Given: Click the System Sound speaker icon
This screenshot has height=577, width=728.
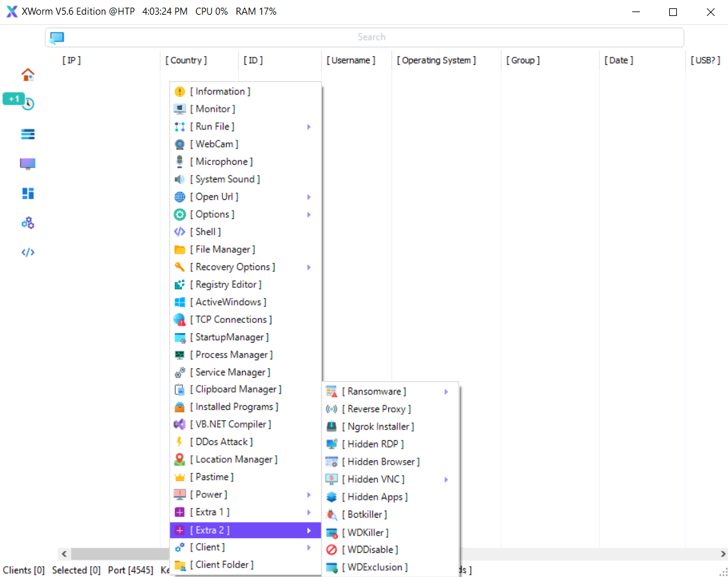Looking at the screenshot, I should pos(179,179).
